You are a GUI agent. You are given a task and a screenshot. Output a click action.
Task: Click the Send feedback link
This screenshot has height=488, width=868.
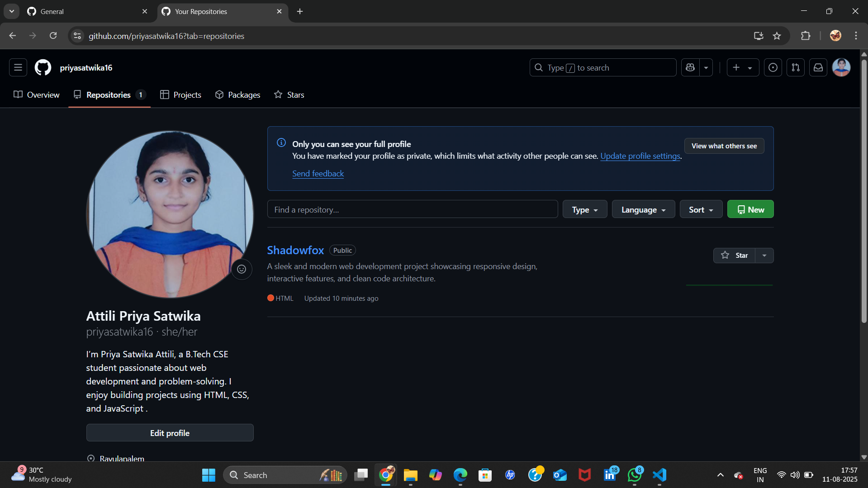point(318,173)
